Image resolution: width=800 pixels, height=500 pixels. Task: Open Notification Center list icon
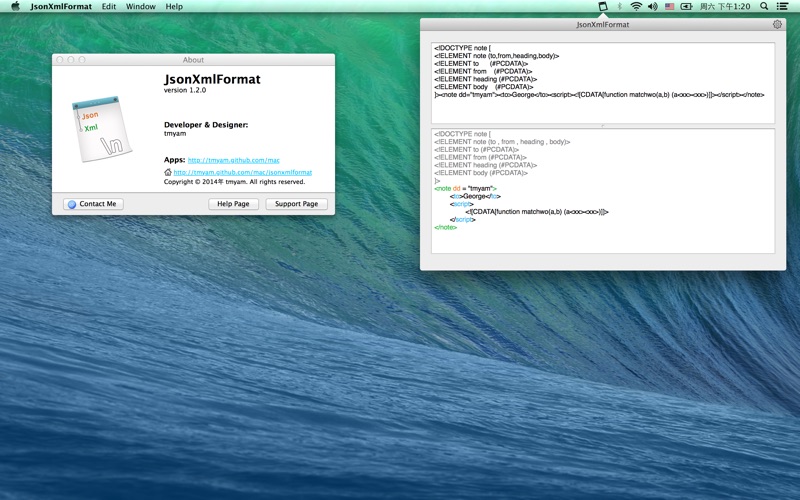pos(782,6)
